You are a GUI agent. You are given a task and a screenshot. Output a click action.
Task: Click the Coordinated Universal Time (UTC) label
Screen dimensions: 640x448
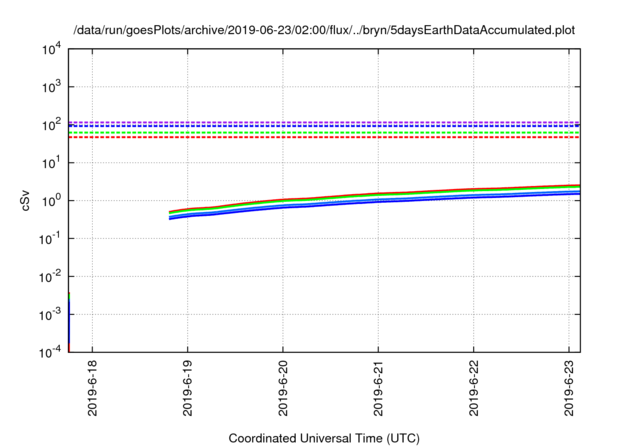click(324, 439)
